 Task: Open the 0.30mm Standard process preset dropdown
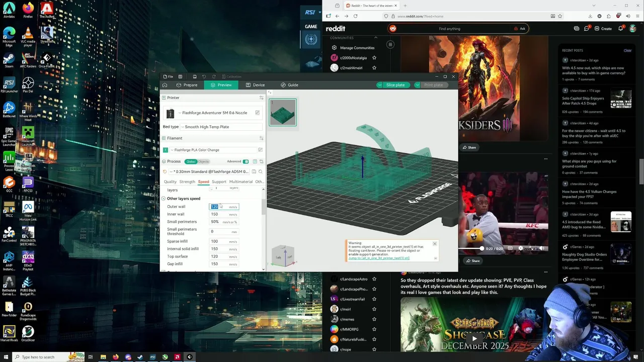pyautogui.click(x=210, y=171)
